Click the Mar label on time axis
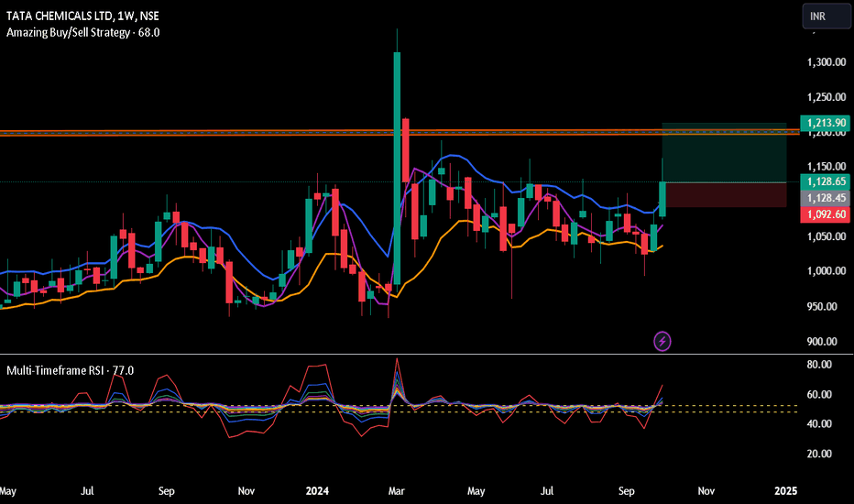 pos(396,491)
